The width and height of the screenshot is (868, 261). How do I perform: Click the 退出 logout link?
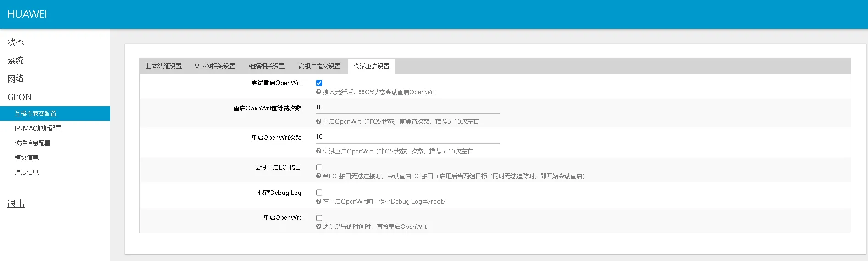pyautogui.click(x=16, y=204)
